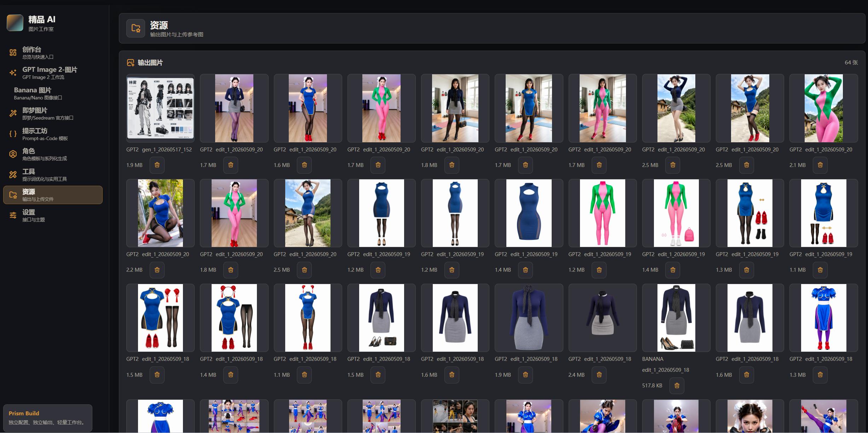Delete the 1.9 MB navy top close-up
This screenshot has width=868, height=433.
[x=525, y=375]
